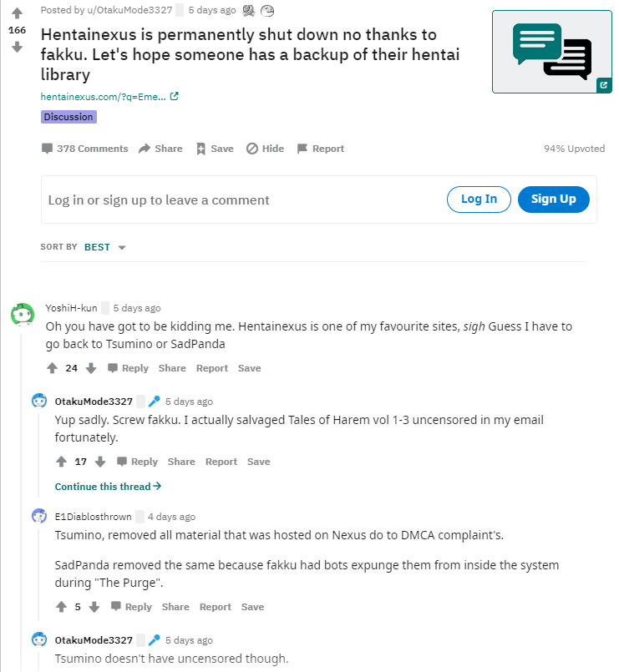Image resolution: width=619 pixels, height=672 pixels.
Task: Reply to E1Diablosthrown's comment
Action: pos(131,607)
